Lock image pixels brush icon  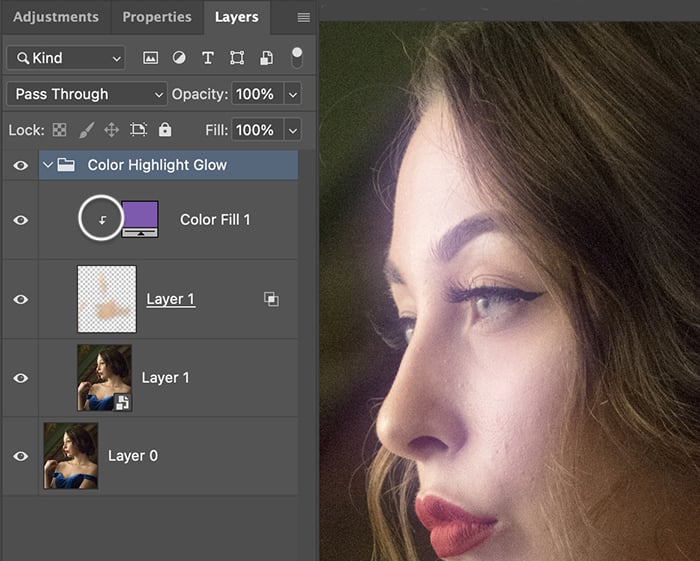click(86, 130)
